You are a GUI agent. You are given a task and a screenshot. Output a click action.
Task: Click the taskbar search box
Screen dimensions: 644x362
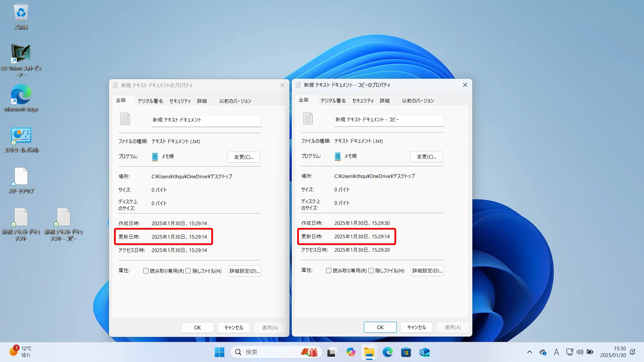coord(276,352)
